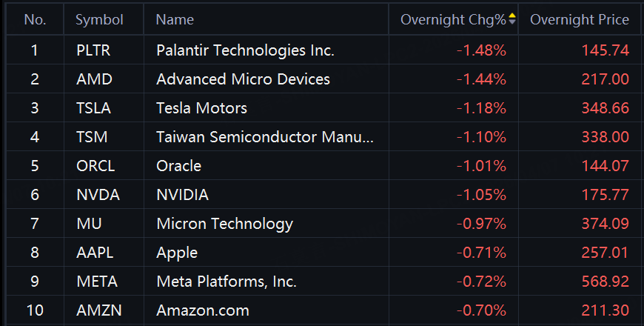Select Taiwan Semiconductor Manu... name
Viewport: 644px width, 326px height.
click(265, 137)
